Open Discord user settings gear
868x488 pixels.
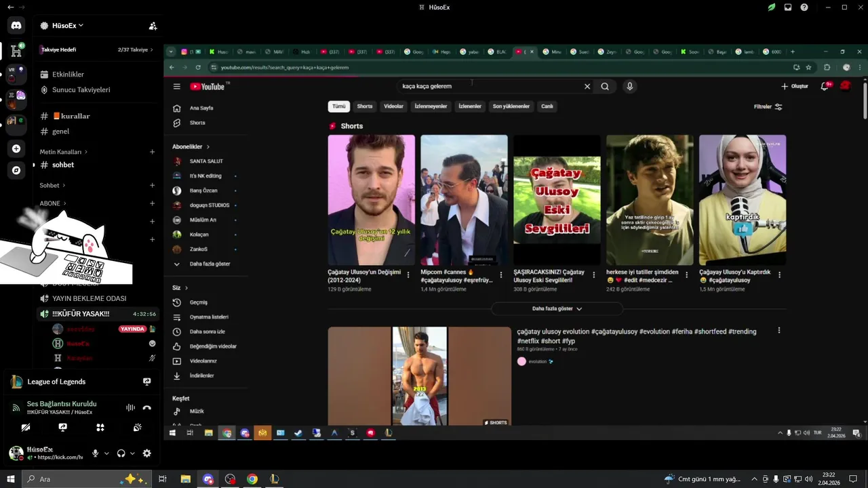pos(146,453)
